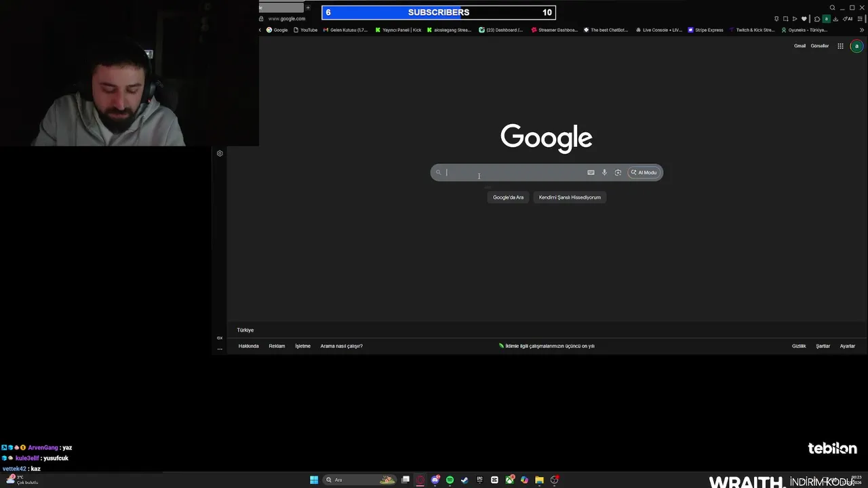Open the on-screen keyboard in the search box
This screenshot has height=488, width=868.
[x=591, y=173]
